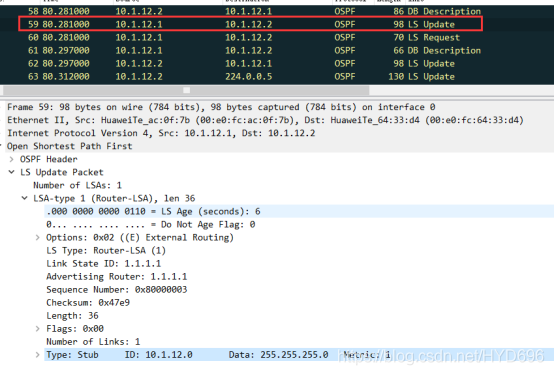Select the Checksum: 0x47e9 field

[x=88, y=303]
